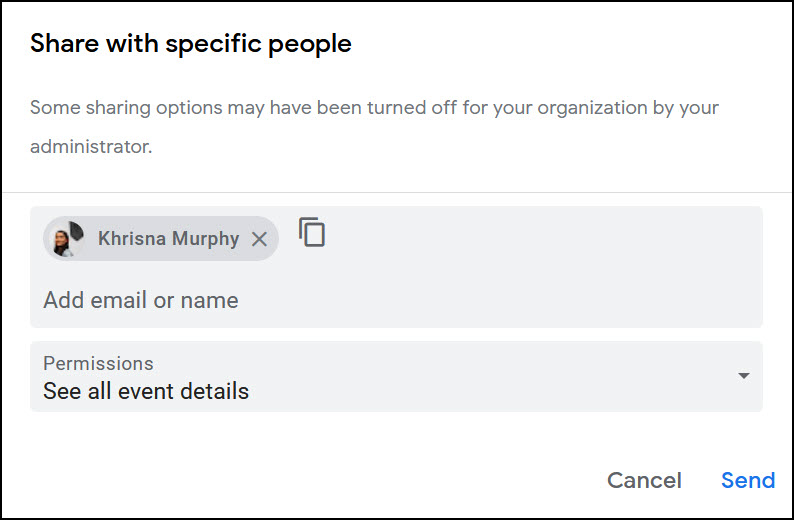794x520 pixels.
Task: Click Khrisna Murphy's profile avatar
Action: 68,239
